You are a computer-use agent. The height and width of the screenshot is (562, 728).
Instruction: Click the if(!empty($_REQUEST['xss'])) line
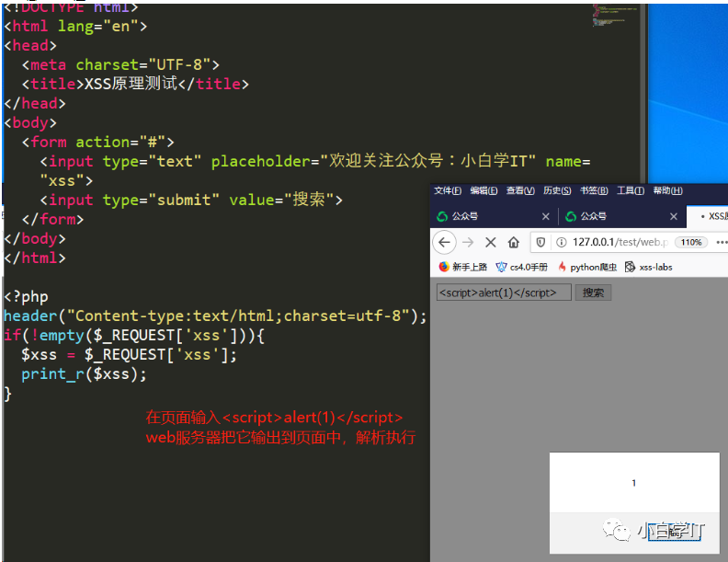133,336
